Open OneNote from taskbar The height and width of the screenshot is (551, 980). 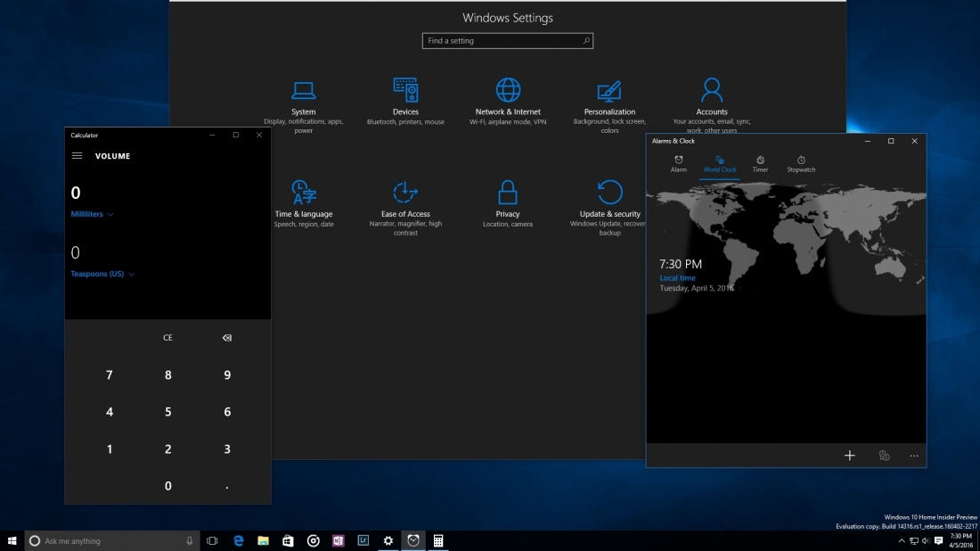click(x=339, y=540)
